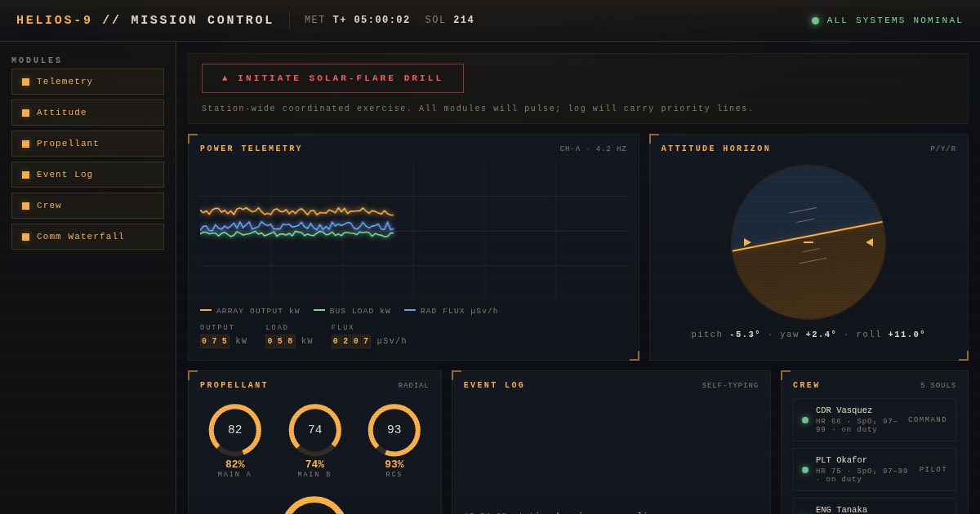Click the P/Y/R label

tap(943, 149)
